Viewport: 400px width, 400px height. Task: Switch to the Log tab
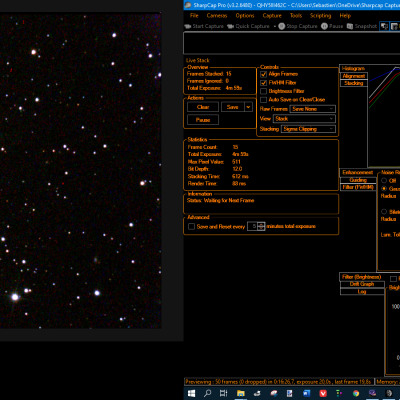point(362,291)
